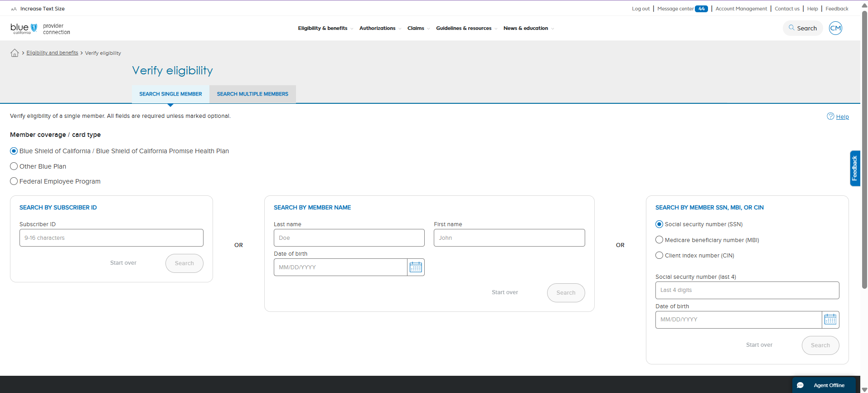868x393 pixels.
Task: Click the header Search button
Action: [x=803, y=28]
